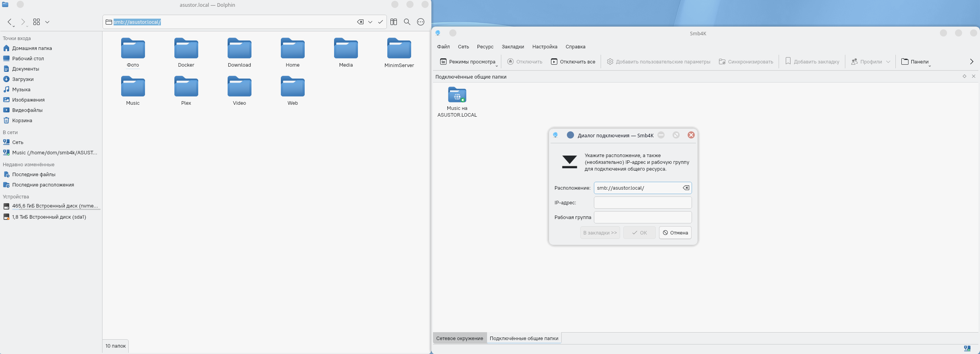This screenshot has width=980, height=354.
Task: Go forward in Dolphin navigation
Action: tap(23, 22)
